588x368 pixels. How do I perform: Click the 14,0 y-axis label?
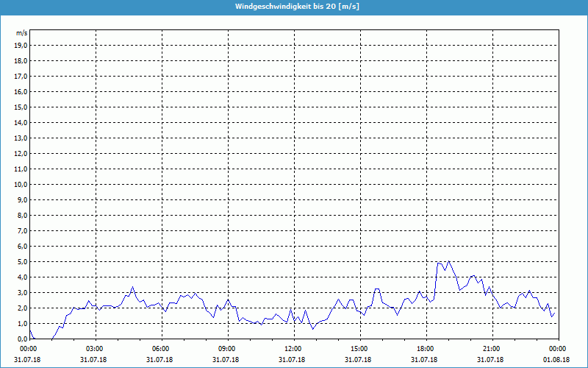[x=21, y=122]
